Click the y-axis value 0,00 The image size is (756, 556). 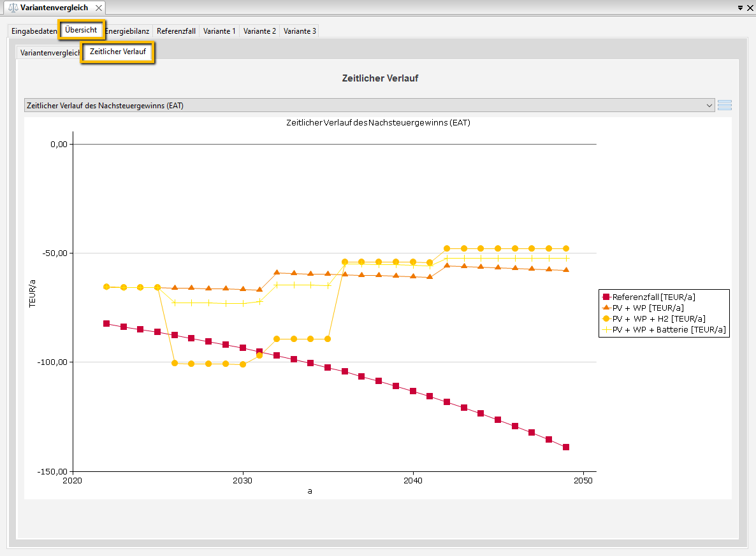click(x=59, y=144)
